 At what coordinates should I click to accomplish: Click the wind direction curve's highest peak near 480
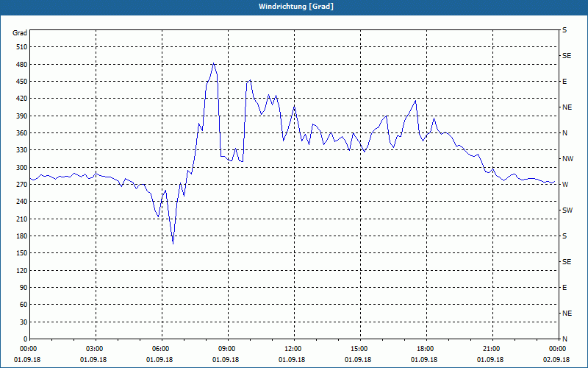(213, 63)
